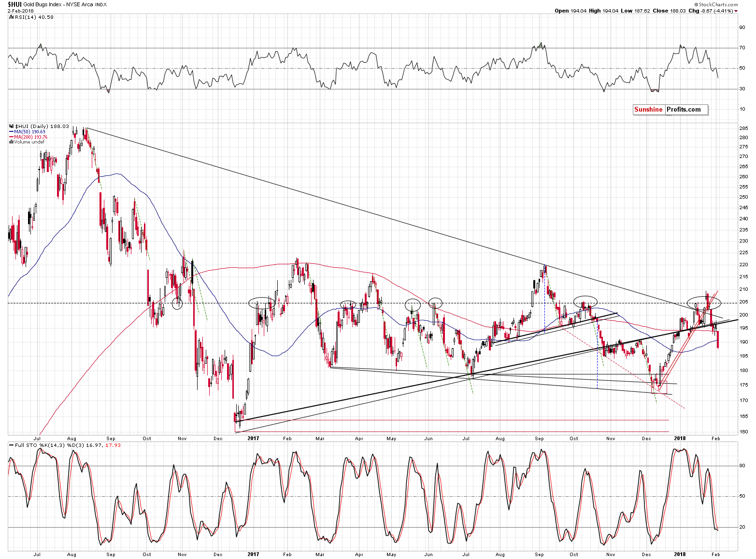The width and height of the screenshot is (756, 559).
Task: Select the $HUI ticker symbol in title
Action: click(14, 4)
